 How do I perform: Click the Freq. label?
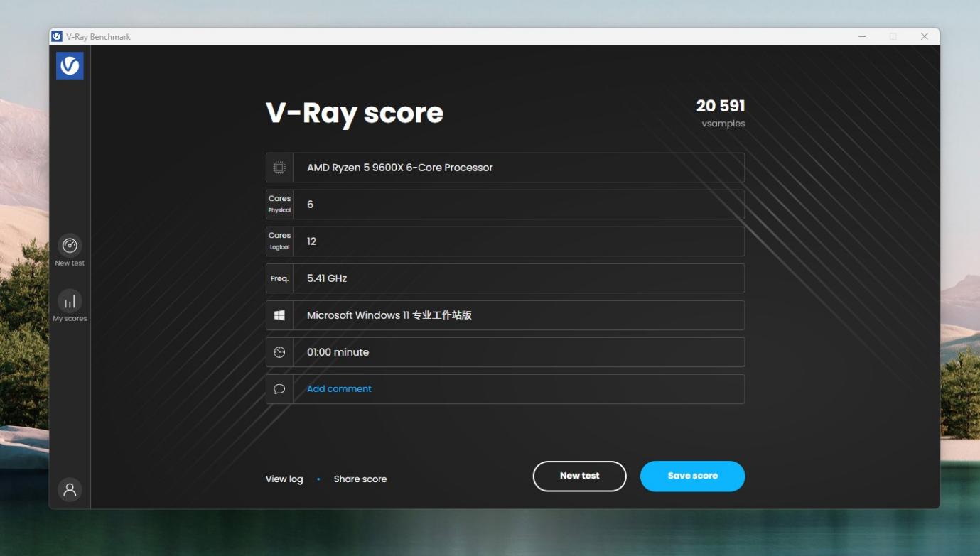pyautogui.click(x=279, y=278)
